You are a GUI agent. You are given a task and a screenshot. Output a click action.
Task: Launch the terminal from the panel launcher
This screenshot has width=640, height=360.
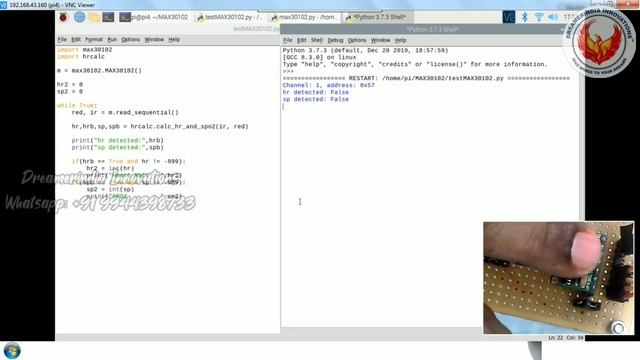[x=108, y=17]
